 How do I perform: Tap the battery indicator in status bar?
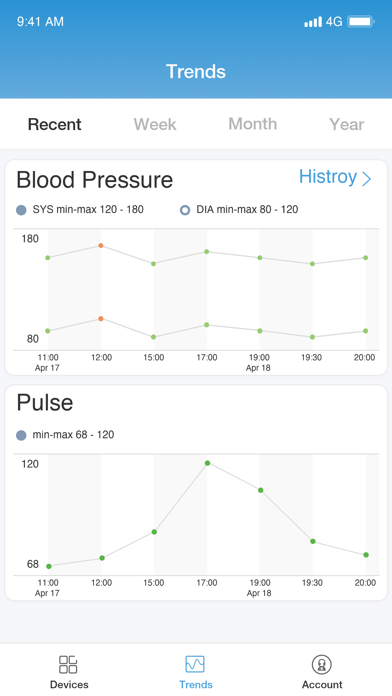(x=361, y=21)
